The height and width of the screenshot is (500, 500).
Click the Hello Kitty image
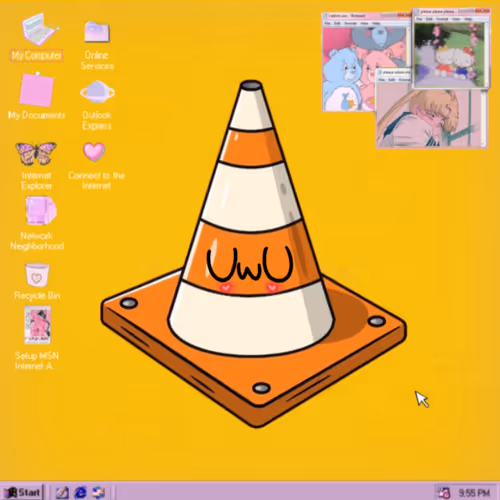449,55
